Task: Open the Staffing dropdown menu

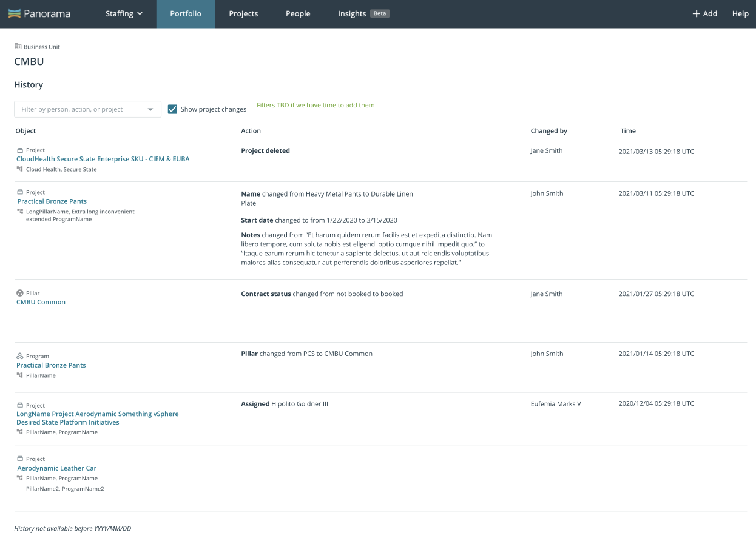Action: pos(124,13)
